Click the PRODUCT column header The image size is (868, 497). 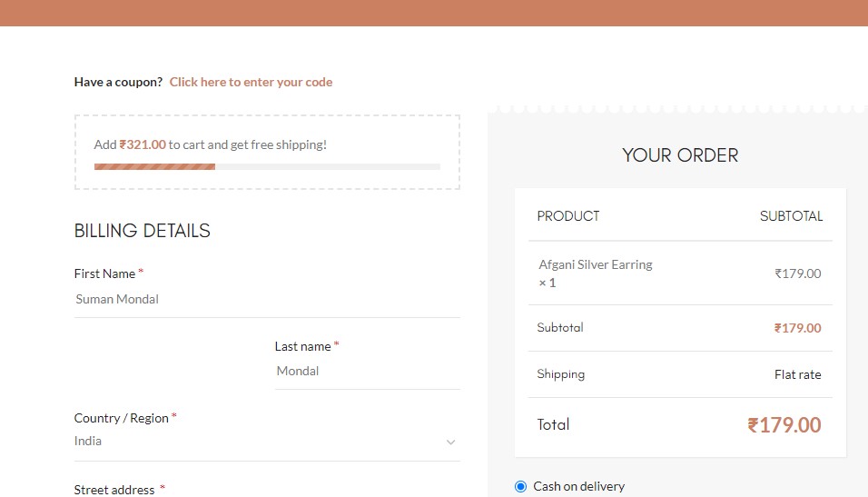[x=568, y=216]
